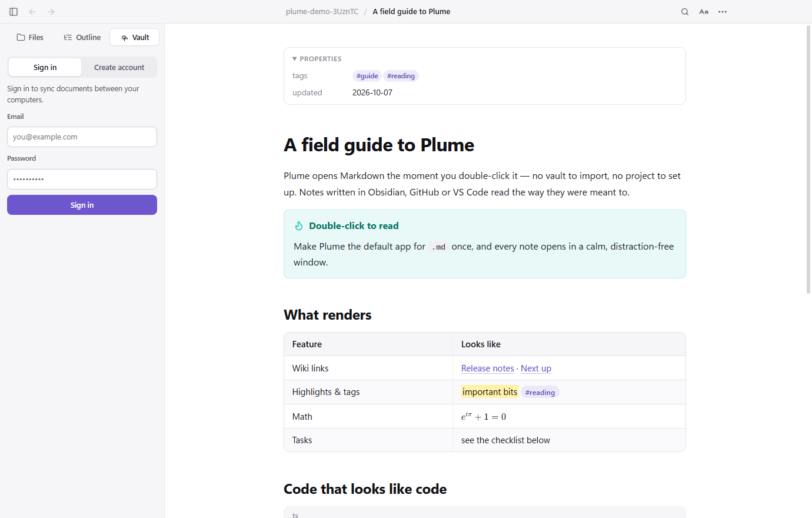Click the 'tags' property label
812x518 pixels.
[x=300, y=76]
